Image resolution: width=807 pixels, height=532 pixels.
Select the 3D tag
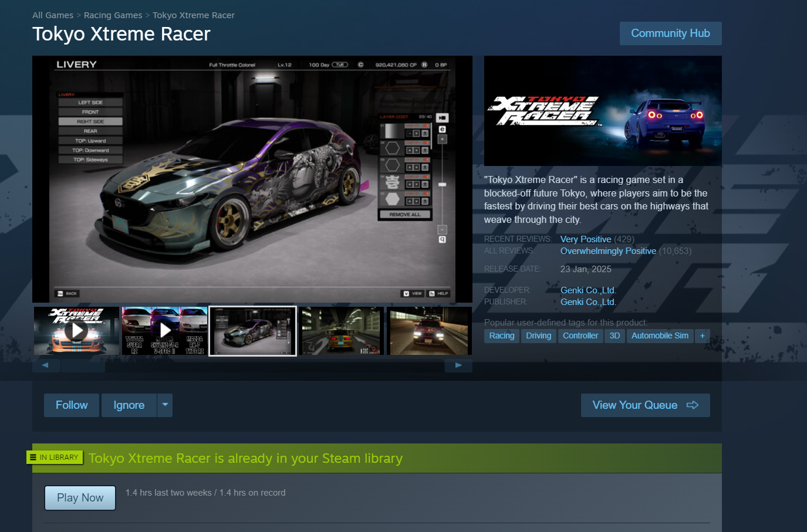(614, 336)
